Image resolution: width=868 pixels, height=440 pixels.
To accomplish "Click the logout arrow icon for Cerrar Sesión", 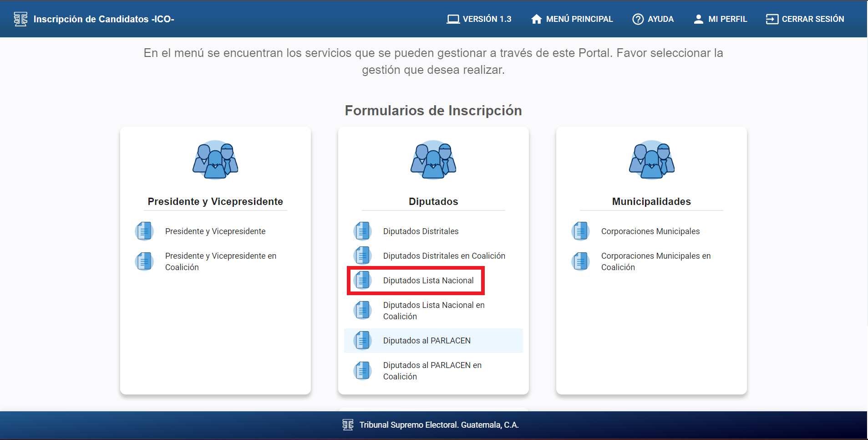I will pos(772,19).
